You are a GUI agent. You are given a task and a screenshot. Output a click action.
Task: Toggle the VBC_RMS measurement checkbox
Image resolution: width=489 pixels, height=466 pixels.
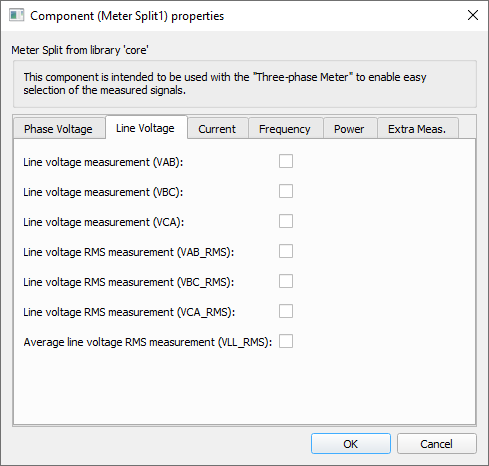286,281
